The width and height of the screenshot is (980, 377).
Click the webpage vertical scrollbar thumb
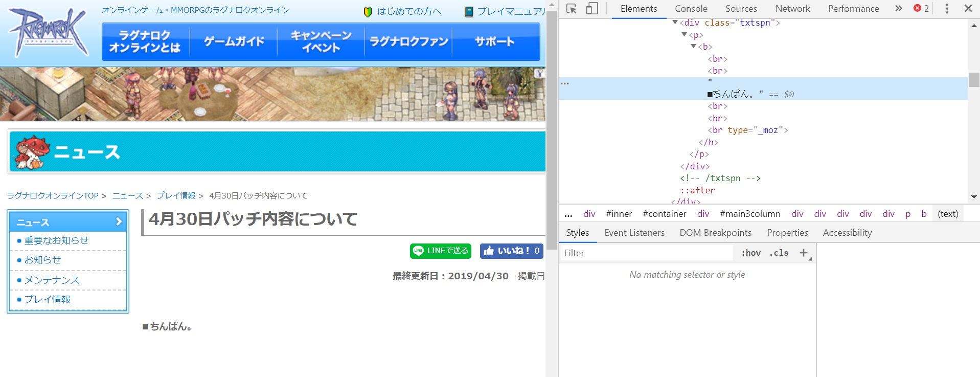[552, 130]
